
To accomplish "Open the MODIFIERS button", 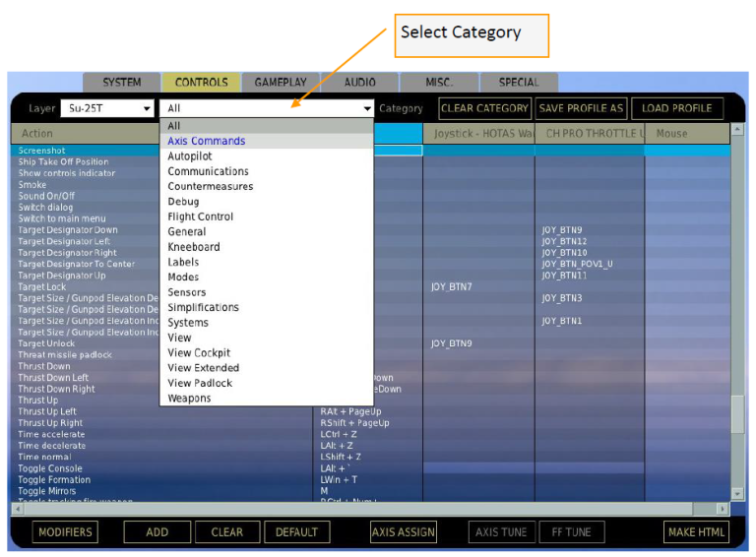I will pos(65,532).
